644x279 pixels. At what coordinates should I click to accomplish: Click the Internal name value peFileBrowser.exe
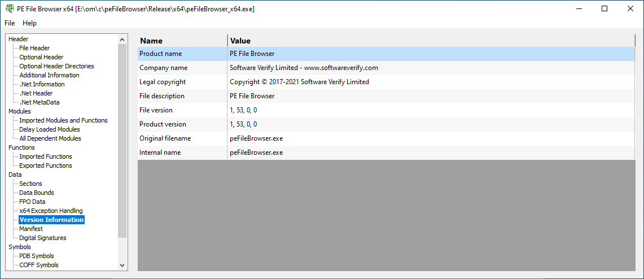[x=256, y=152]
